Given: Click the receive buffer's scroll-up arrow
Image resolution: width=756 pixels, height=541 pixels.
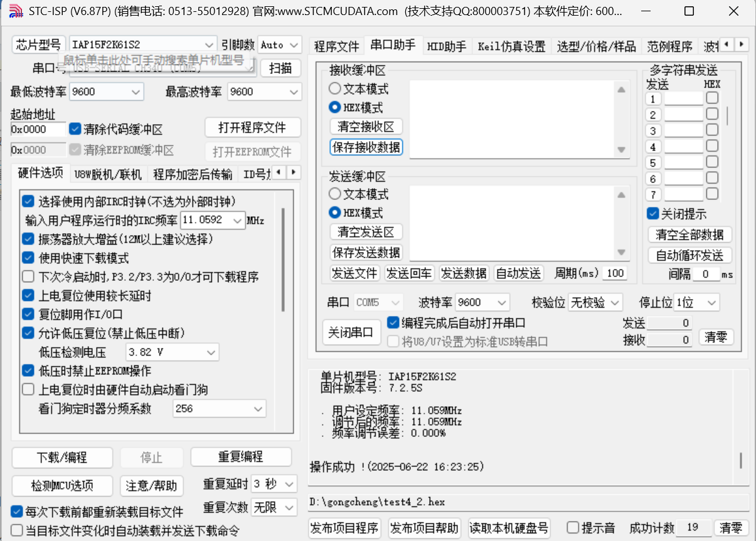Looking at the screenshot, I should [x=621, y=90].
